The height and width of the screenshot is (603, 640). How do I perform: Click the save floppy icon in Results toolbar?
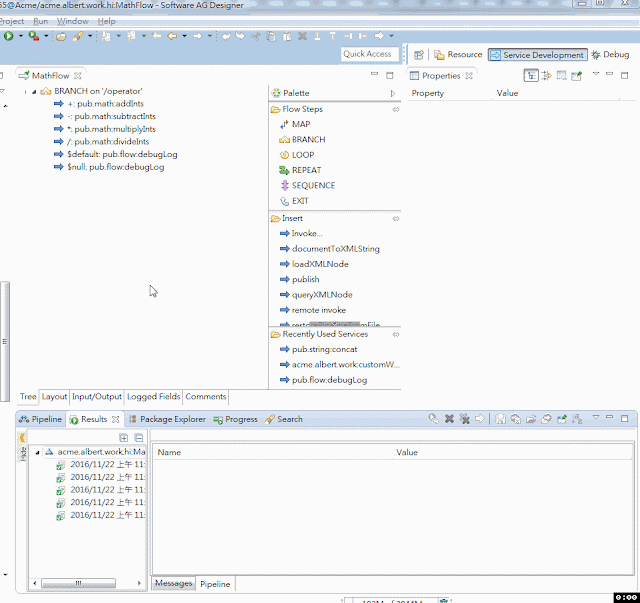tap(500, 419)
